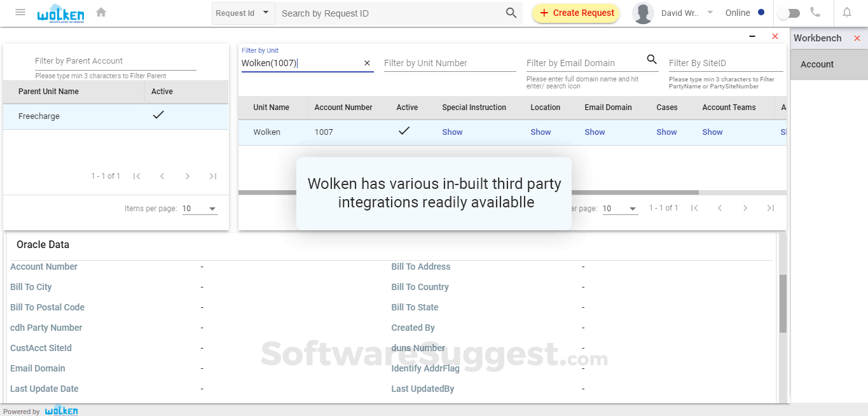868x416 pixels.
Task: Click account number 1007 cell
Action: point(324,132)
